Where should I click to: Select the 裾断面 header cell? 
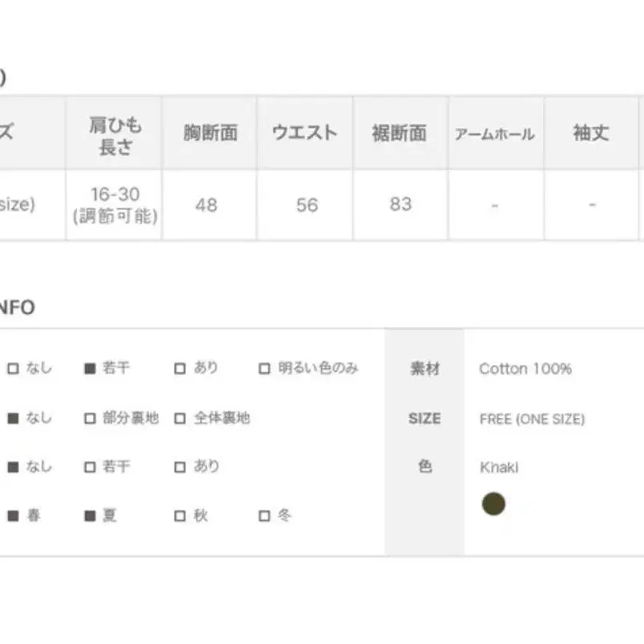point(400,133)
